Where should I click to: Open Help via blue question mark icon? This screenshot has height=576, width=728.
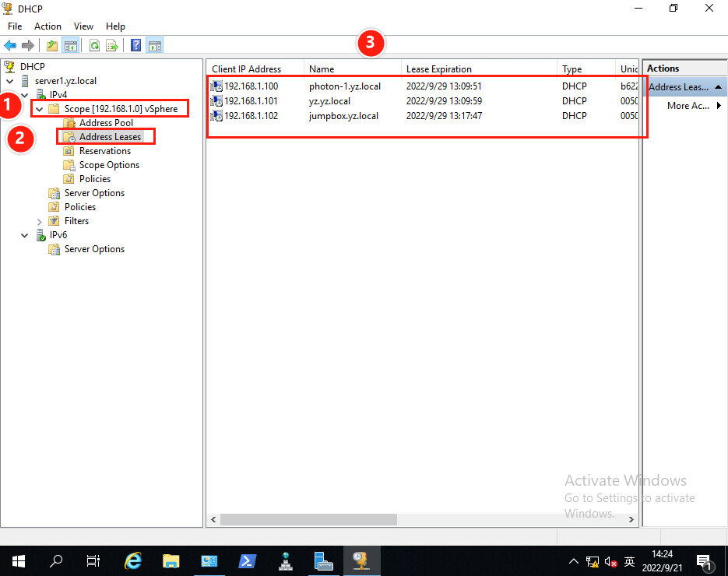coord(136,46)
